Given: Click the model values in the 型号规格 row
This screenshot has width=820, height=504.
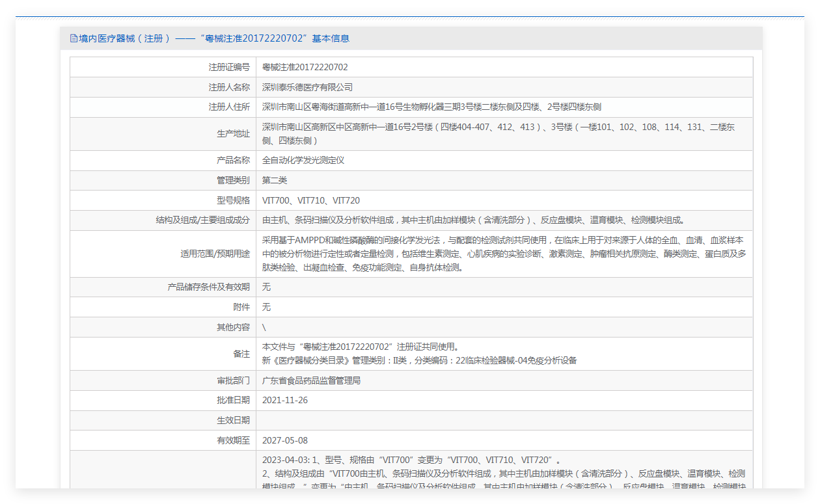Looking at the screenshot, I should (311, 200).
